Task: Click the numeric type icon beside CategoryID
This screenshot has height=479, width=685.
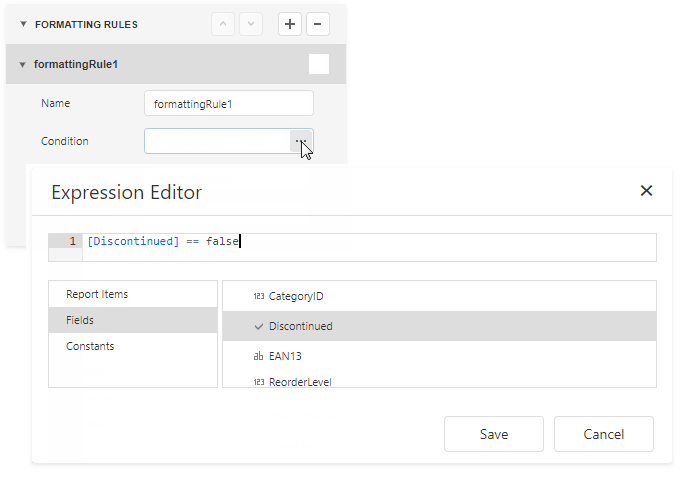Action: (259, 297)
